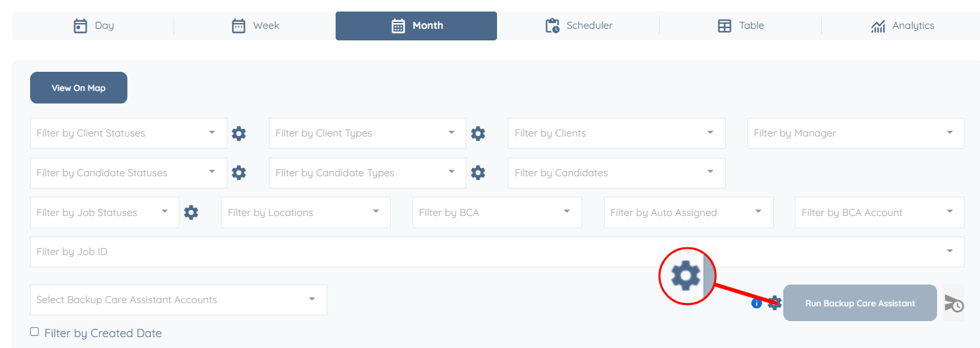Open Filter by Manager dropdown

tap(855, 133)
